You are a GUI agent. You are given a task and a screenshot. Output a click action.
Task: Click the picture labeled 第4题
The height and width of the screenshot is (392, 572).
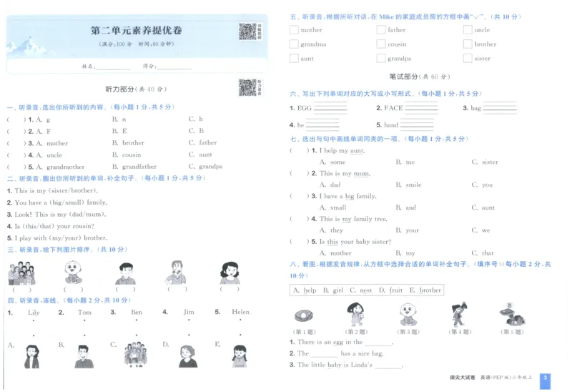click(460, 314)
